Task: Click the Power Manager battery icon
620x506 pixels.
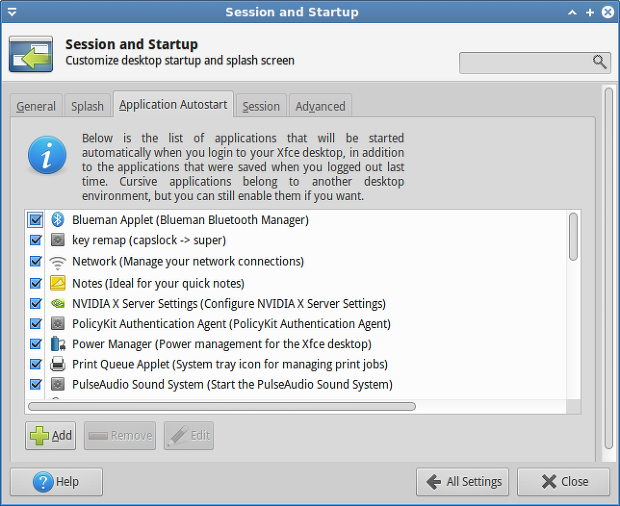Action: coord(58,344)
